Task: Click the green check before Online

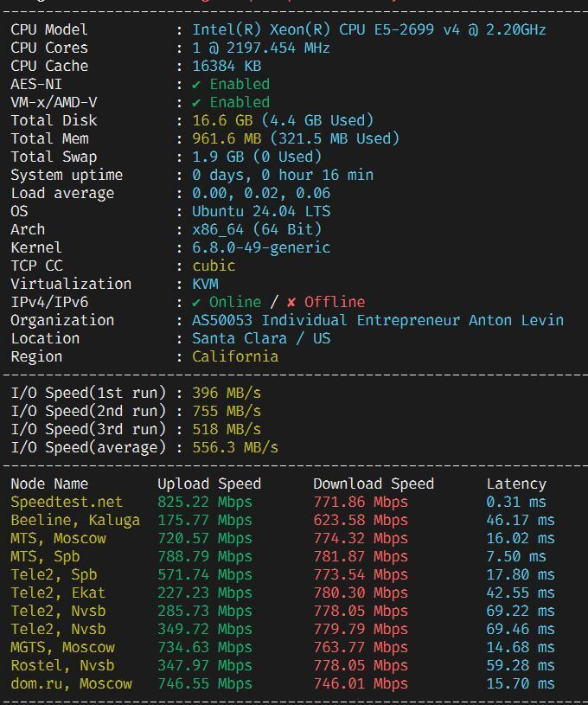Action: [x=197, y=302]
